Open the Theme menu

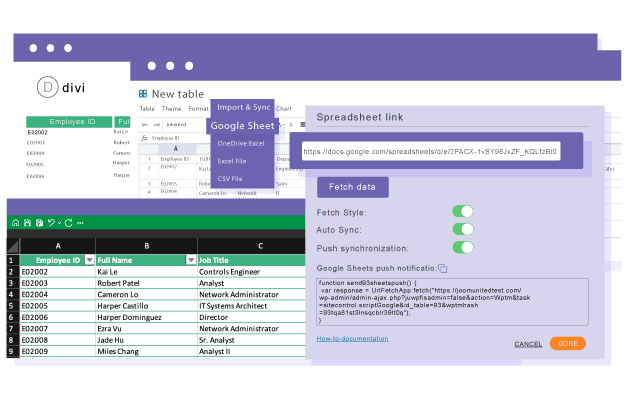pyautogui.click(x=172, y=109)
